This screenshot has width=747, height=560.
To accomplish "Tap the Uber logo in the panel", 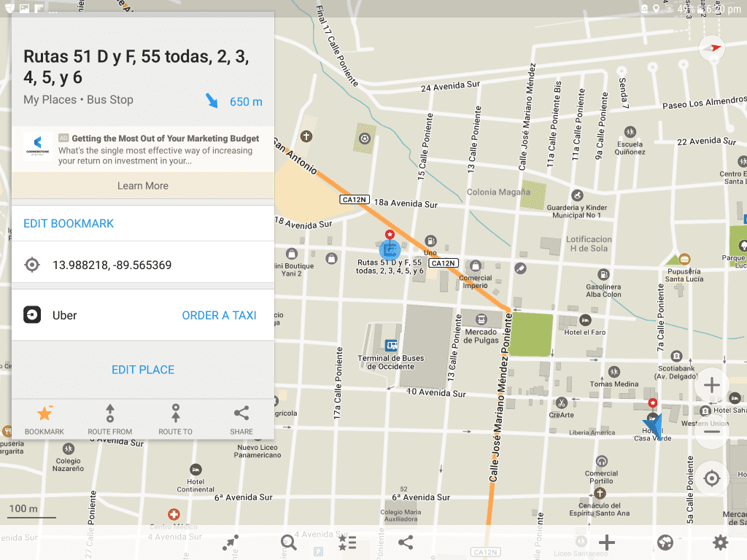I will pyautogui.click(x=31, y=314).
